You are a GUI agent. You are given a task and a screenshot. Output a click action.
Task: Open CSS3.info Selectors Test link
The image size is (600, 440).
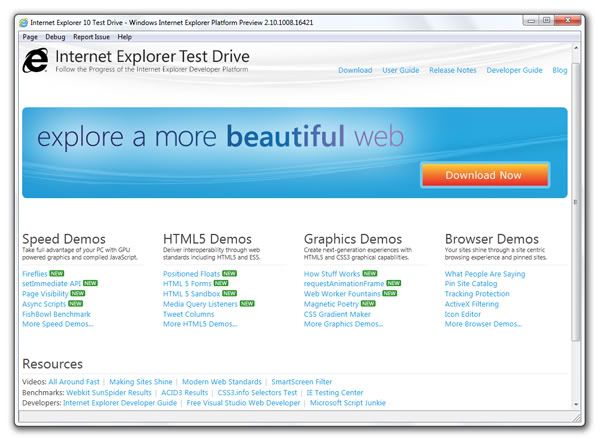pos(257,393)
